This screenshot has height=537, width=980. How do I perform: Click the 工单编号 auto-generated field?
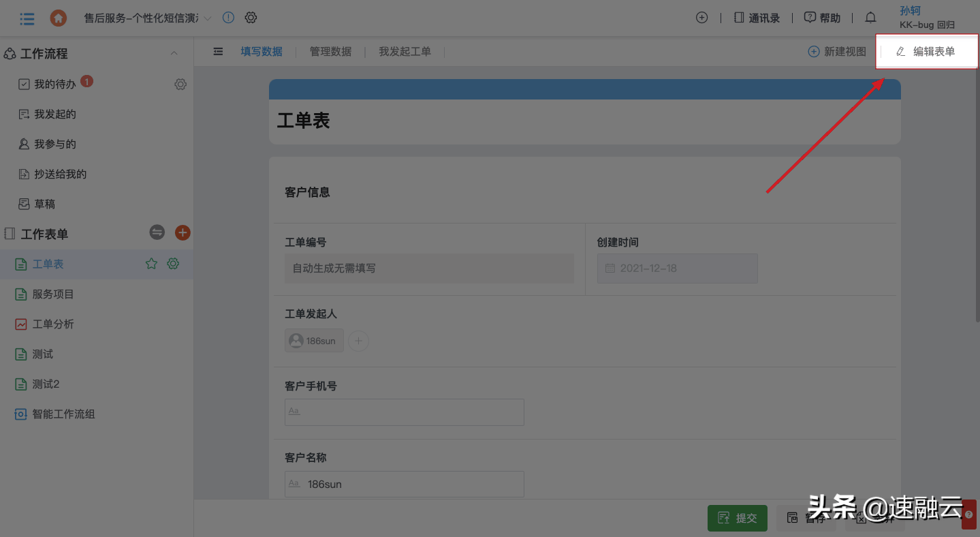(x=429, y=268)
